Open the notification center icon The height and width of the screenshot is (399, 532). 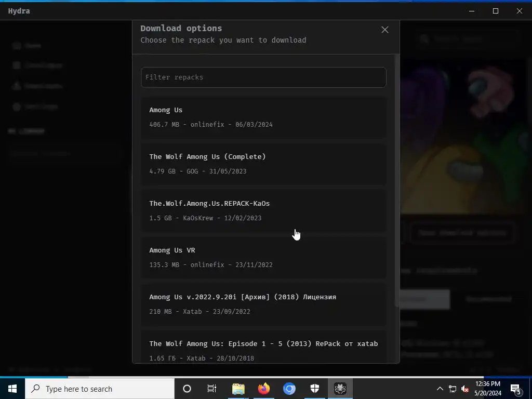pyautogui.click(x=516, y=389)
